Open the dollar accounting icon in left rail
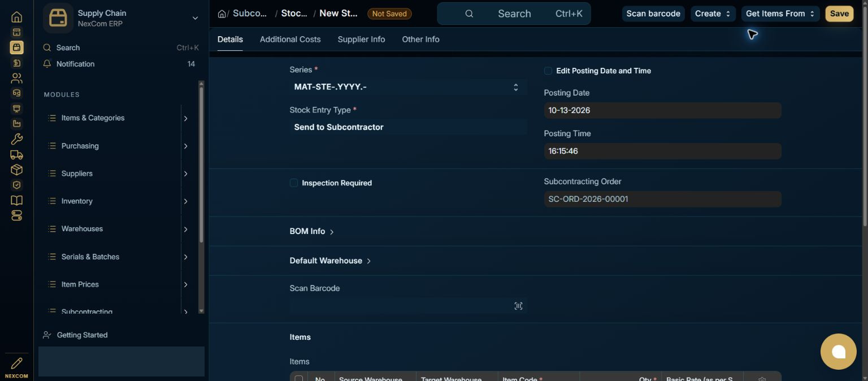Image resolution: width=868 pixels, height=381 pixels. 16,63
